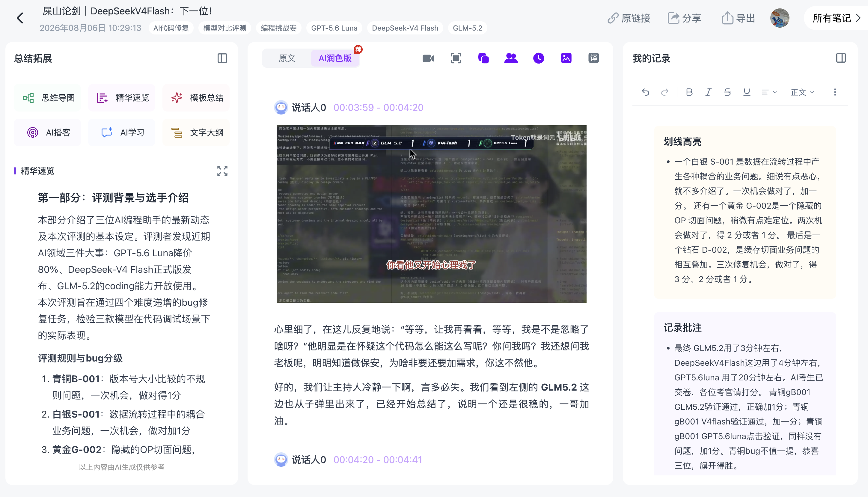The height and width of the screenshot is (497, 868).
Task: Toggle strikethrough formatting in notes
Action: click(x=727, y=92)
